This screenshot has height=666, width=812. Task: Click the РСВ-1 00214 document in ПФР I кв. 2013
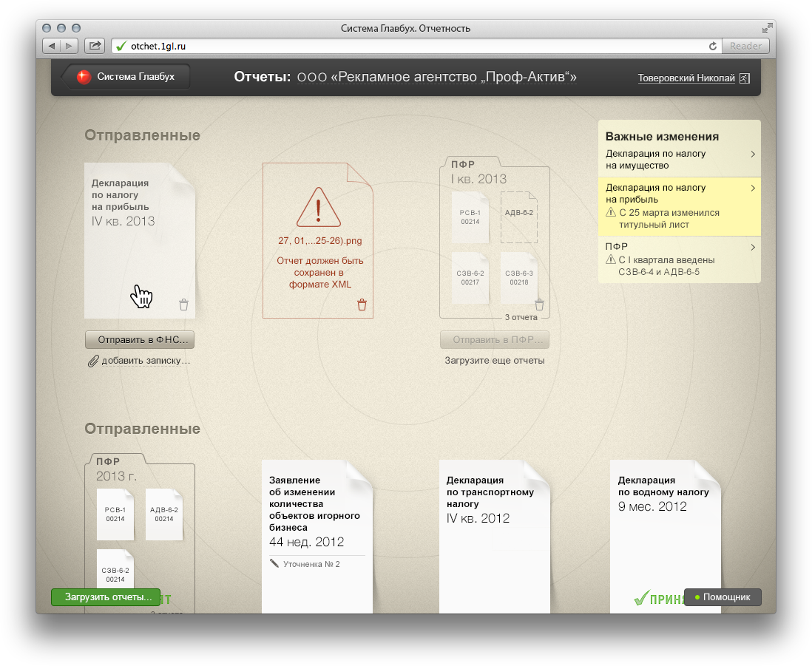coord(470,216)
